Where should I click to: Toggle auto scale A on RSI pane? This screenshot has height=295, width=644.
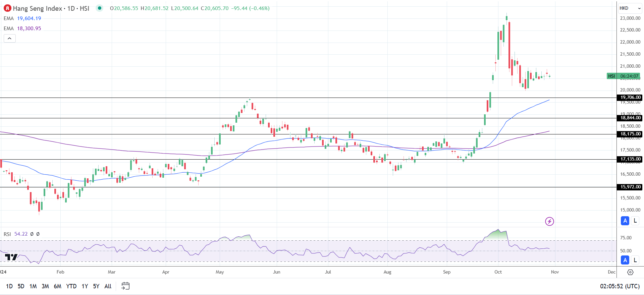tap(625, 260)
